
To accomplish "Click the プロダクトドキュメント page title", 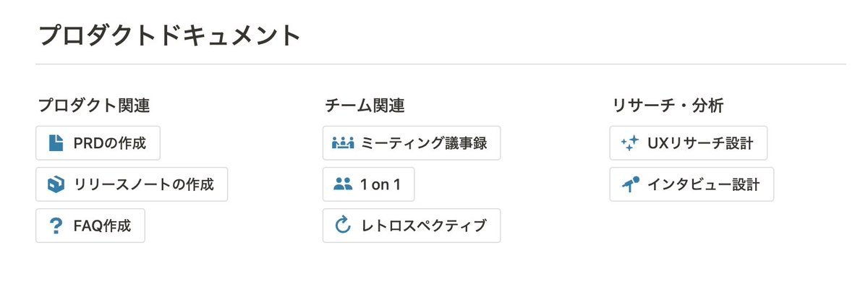I will (x=169, y=35).
